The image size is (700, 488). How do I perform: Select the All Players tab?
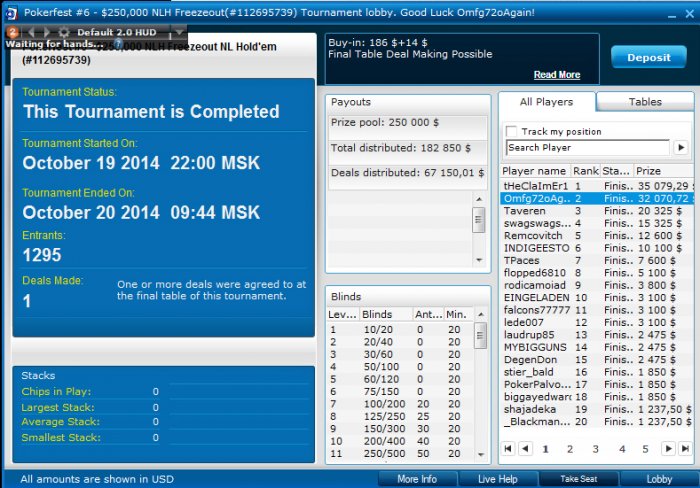pos(546,102)
